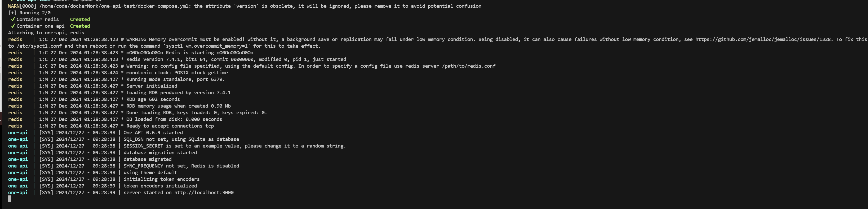Screen dimensions: 868x209
Task: Click 'Attaching to one-api, redis' line
Action: (x=46, y=33)
